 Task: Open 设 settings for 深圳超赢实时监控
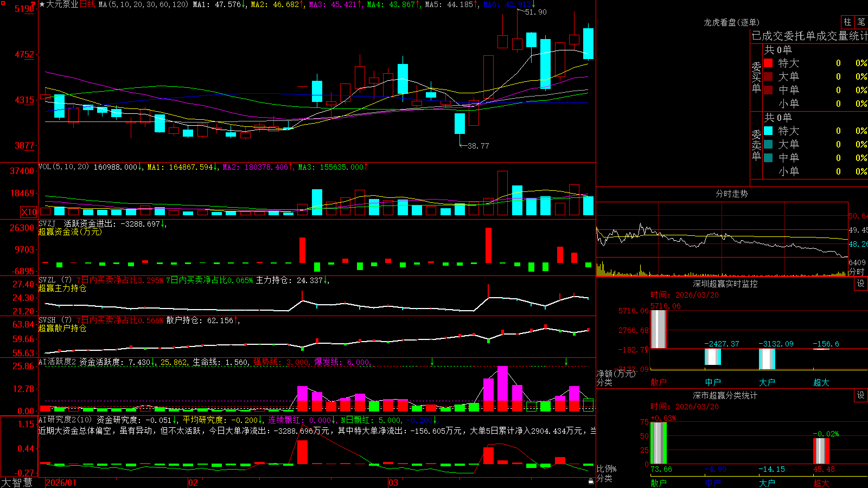coord(861,284)
